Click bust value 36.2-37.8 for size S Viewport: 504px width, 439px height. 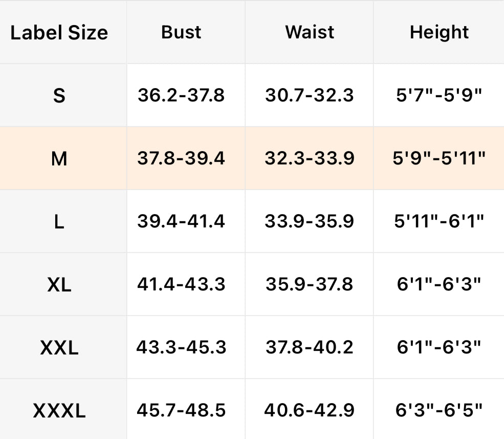181,95
